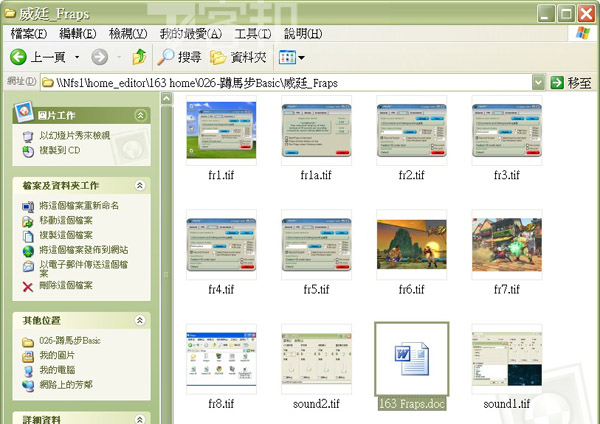Collapse the 其他位置 panel
The width and height of the screenshot is (600, 424).
point(140,320)
